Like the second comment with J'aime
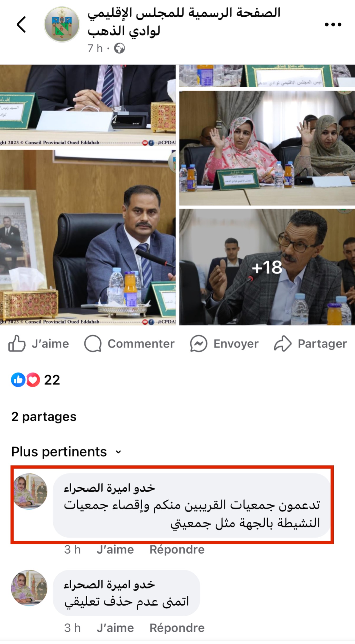This screenshot has width=355, height=644. [115, 628]
